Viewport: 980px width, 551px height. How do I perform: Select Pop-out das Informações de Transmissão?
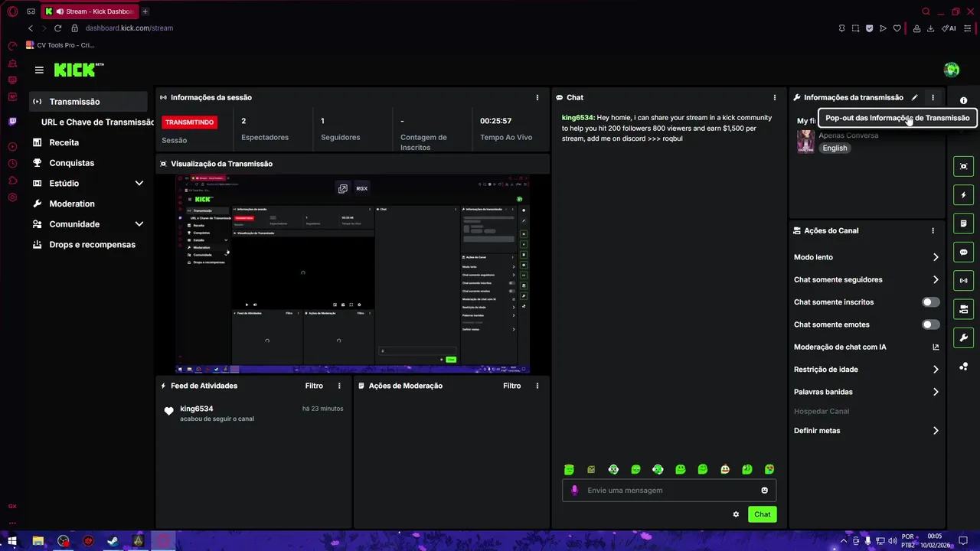click(897, 118)
